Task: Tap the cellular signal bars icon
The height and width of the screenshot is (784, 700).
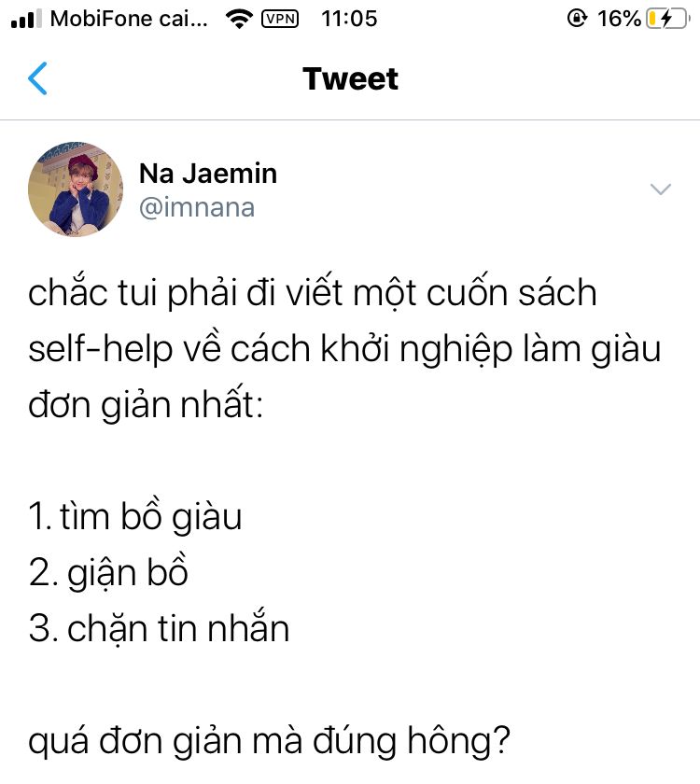Action: click(26, 19)
